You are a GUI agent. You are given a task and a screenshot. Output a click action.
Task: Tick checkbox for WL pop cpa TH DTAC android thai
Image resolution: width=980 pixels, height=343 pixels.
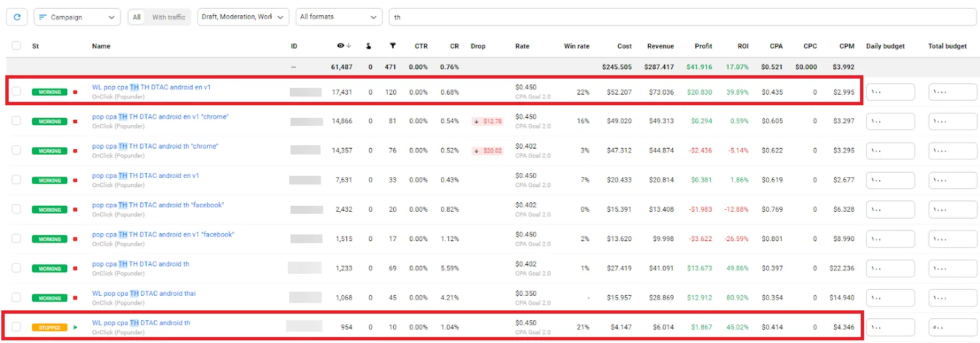(17, 298)
